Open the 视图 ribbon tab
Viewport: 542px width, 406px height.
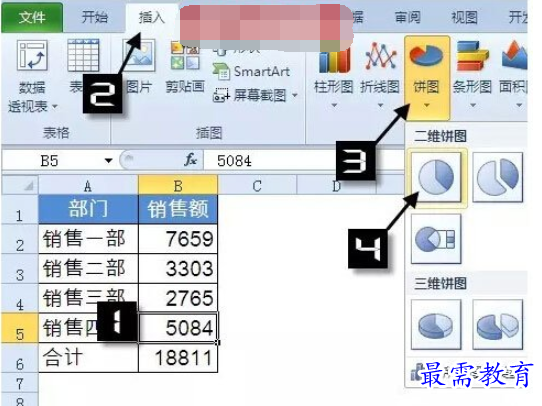tap(465, 17)
